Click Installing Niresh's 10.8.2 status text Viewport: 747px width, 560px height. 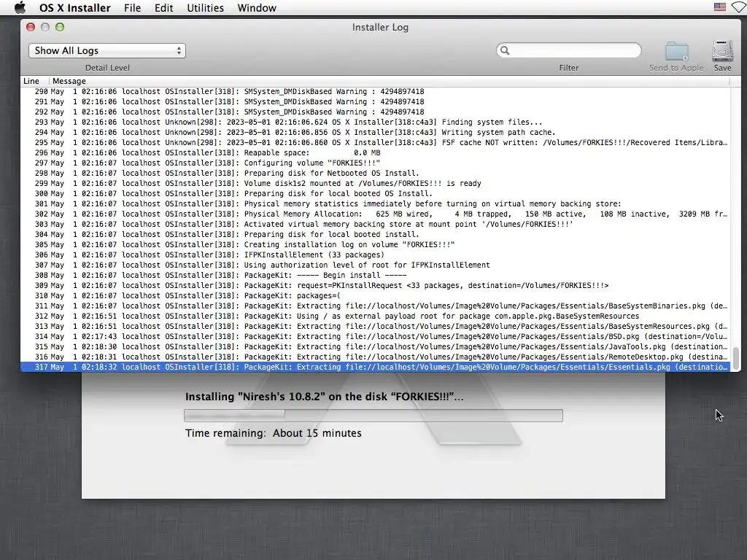(x=324, y=397)
